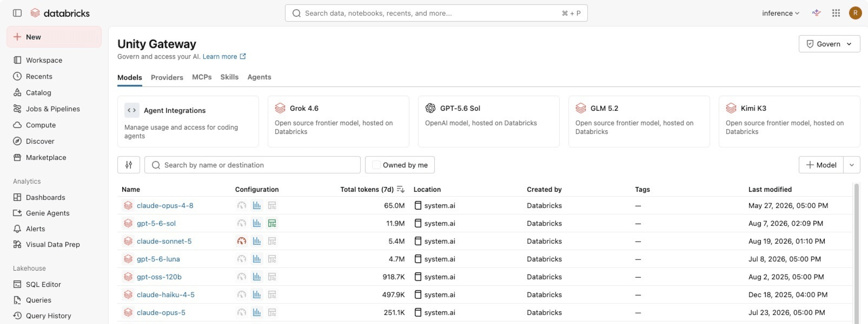Click bar chart icon in claude-opus-4-8 row

click(257, 205)
